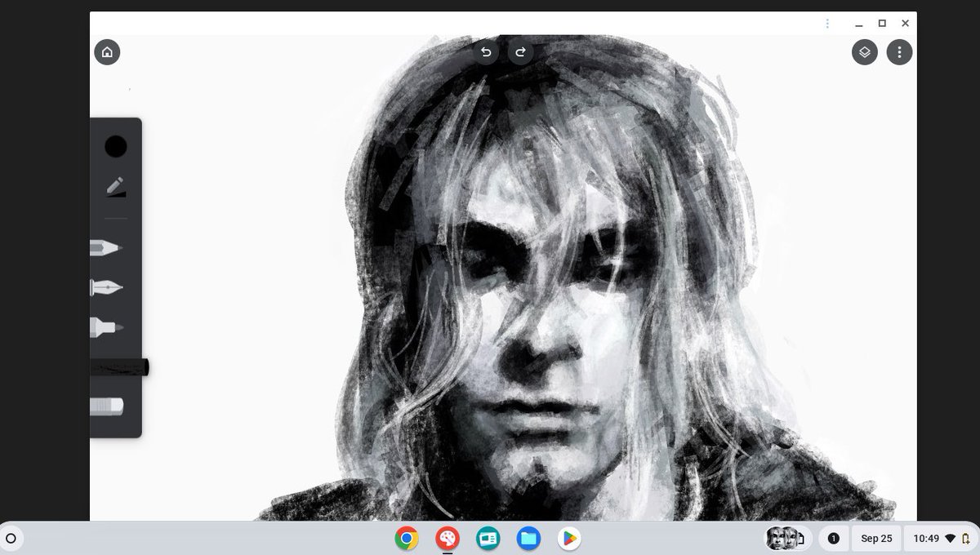Select the Eraser tool

106,406
